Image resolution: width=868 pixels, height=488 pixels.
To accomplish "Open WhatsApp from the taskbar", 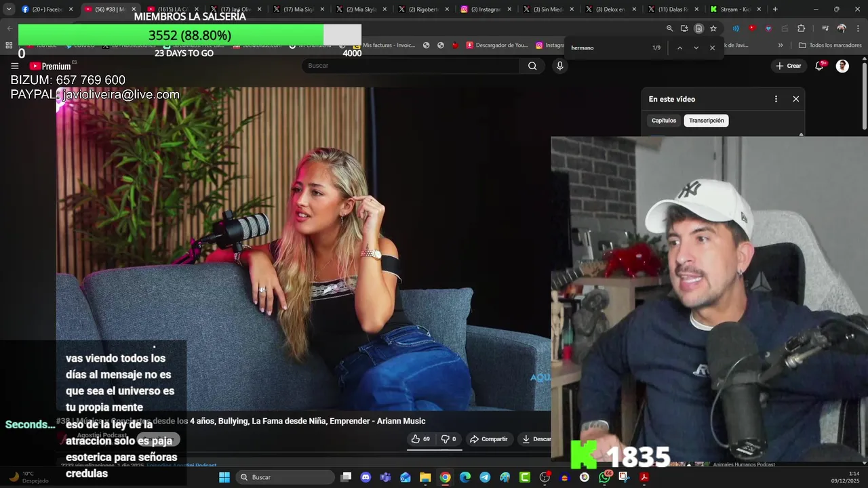I will pyautogui.click(x=604, y=477).
